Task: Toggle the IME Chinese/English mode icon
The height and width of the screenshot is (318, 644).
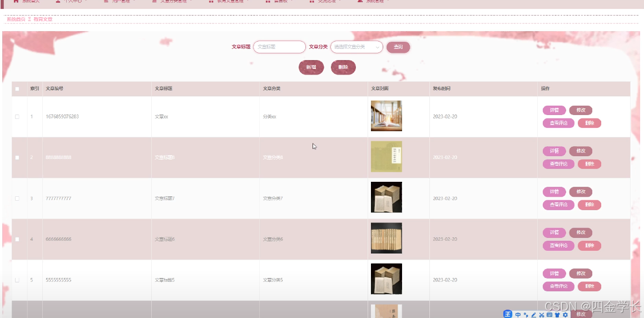Action: 518,315
